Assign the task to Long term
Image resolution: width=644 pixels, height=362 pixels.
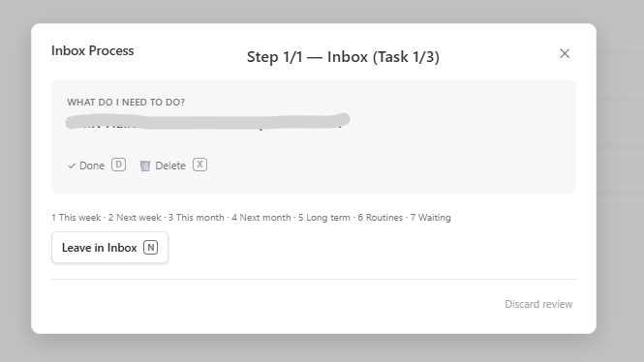[x=324, y=218]
